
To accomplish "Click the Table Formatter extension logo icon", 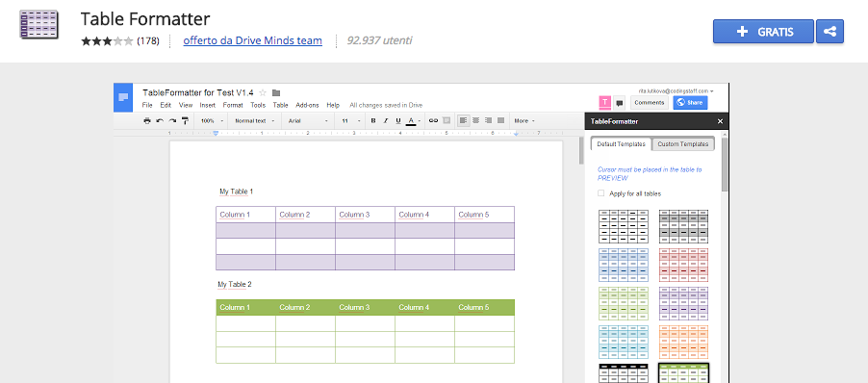I will 38,24.
